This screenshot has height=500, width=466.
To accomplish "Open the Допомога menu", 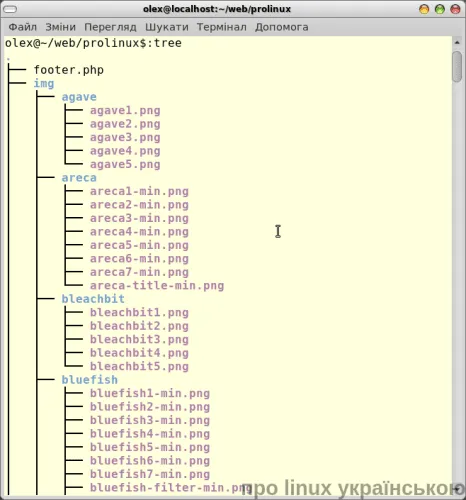I will [x=282, y=27].
